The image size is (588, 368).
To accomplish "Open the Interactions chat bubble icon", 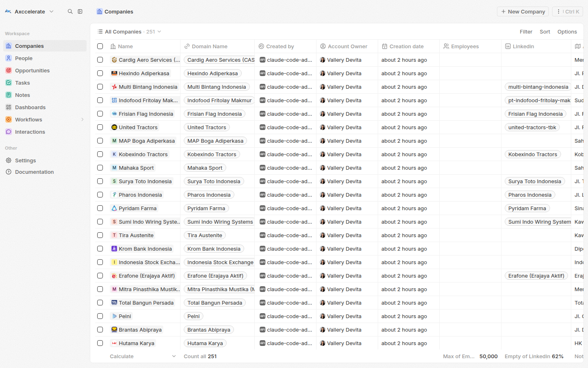I will pyautogui.click(x=9, y=132).
